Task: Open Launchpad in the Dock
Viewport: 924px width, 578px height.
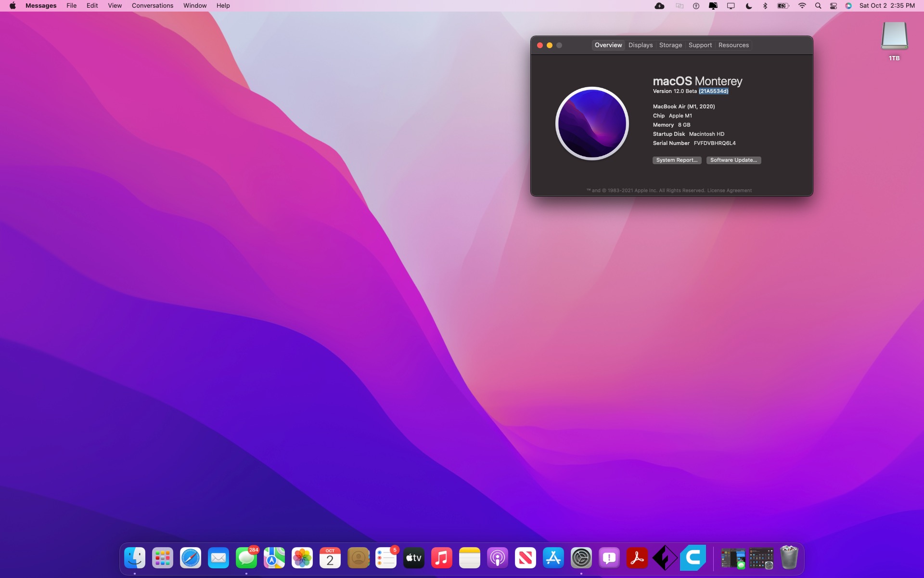Action: (163, 558)
